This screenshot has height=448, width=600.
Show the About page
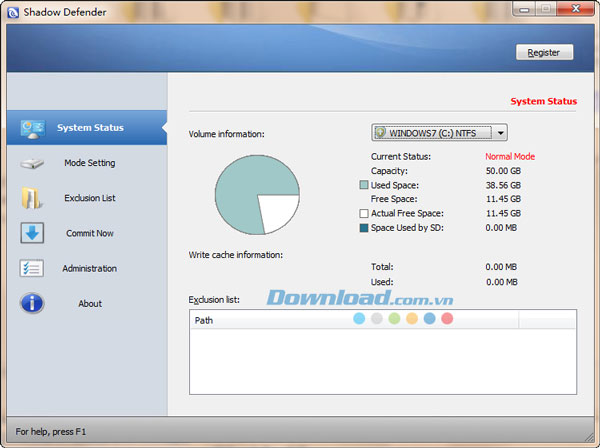[87, 304]
